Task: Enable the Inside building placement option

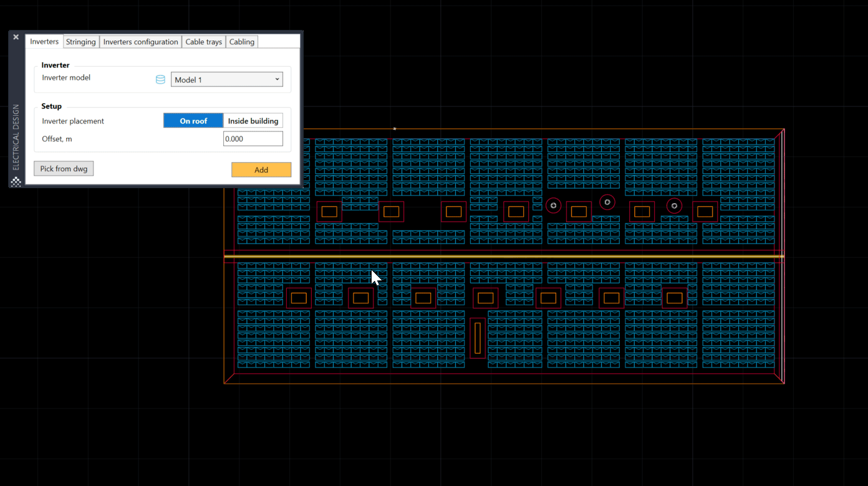Action: [253, 120]
